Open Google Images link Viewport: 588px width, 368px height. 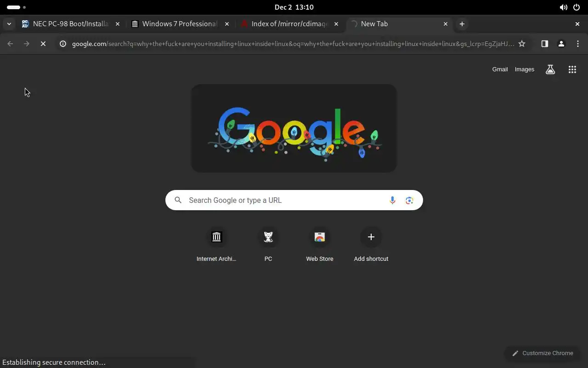point(525,69)
